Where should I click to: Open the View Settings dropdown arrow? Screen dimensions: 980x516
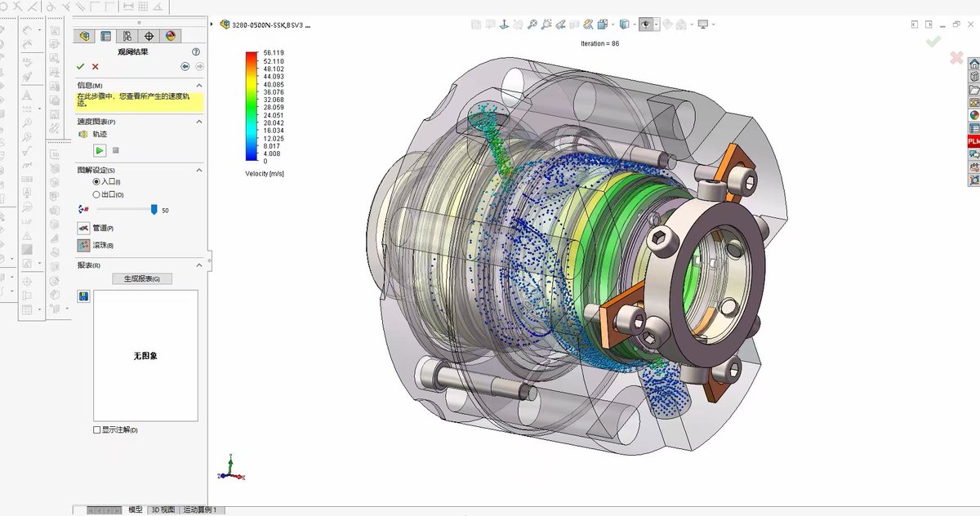pos(713,24)
